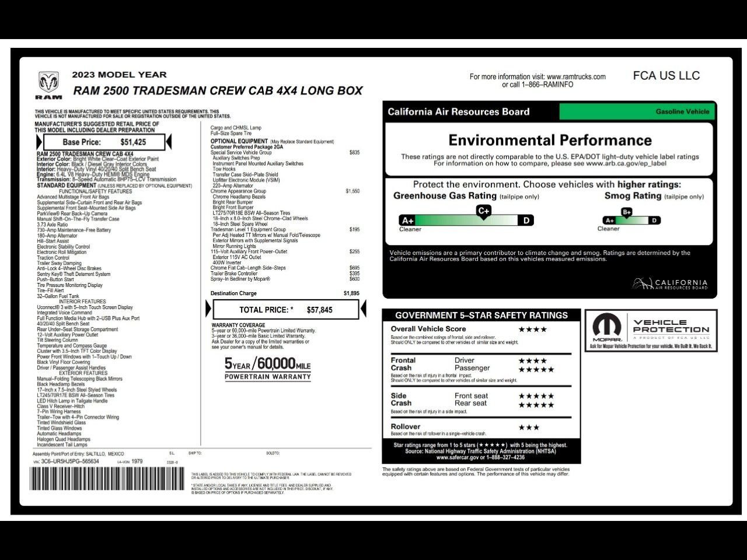Click the Total Price $57,845 box
This screenshot has height=560, width=747.
(x=286, y=310)
